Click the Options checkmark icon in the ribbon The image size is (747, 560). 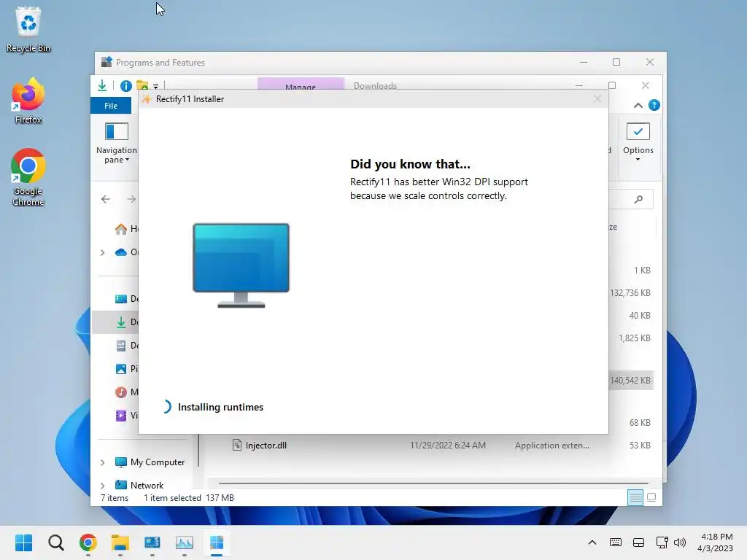(638, 131)
